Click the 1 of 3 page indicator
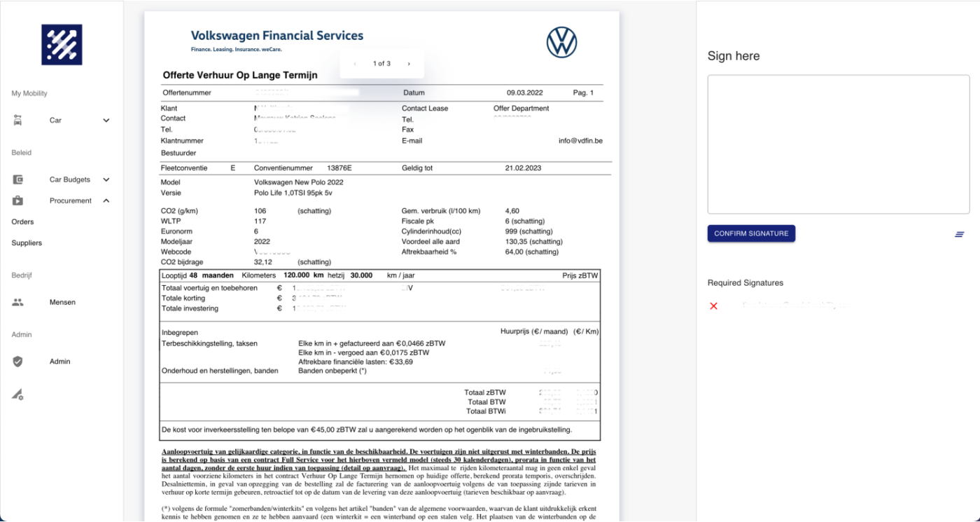This screenshot has height=522, width=980. pos(381,64)
